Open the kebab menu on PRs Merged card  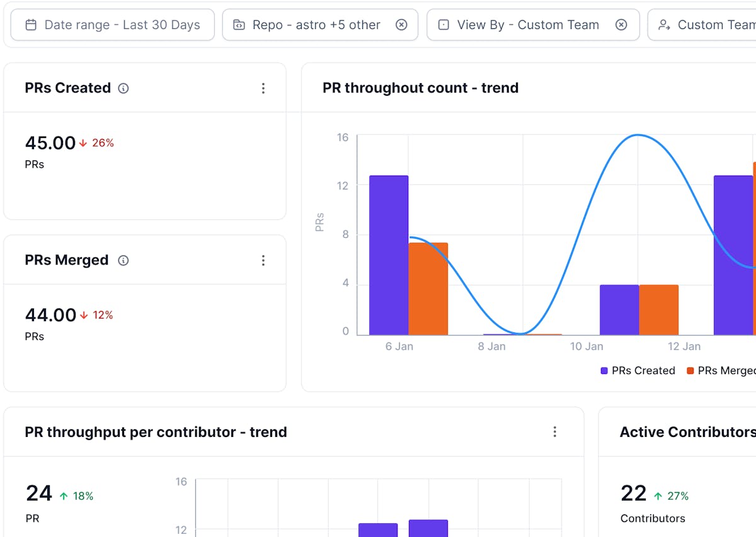(x=263, y=260)
